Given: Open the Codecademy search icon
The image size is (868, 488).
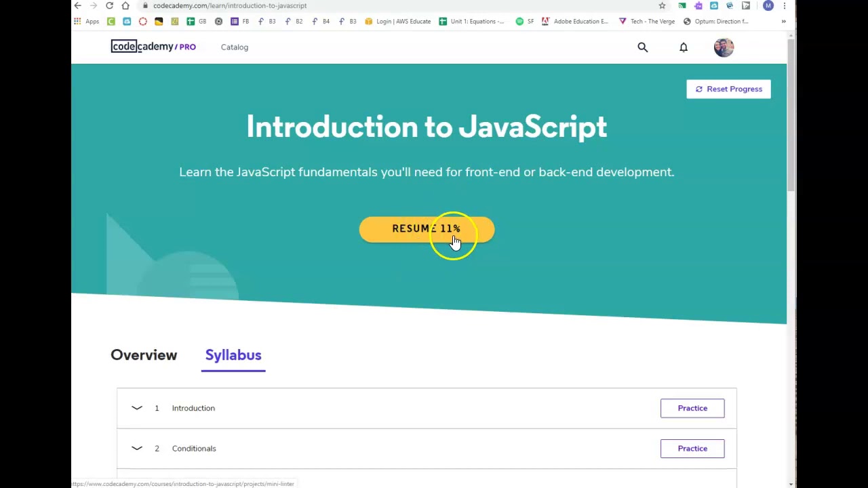Looking at the screenshot, I should 642,47.
